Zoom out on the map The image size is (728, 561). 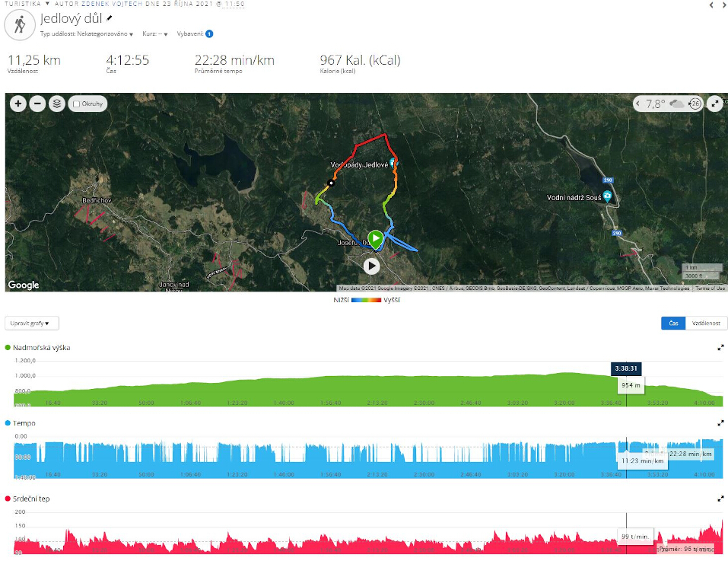[x=37, y=104]
